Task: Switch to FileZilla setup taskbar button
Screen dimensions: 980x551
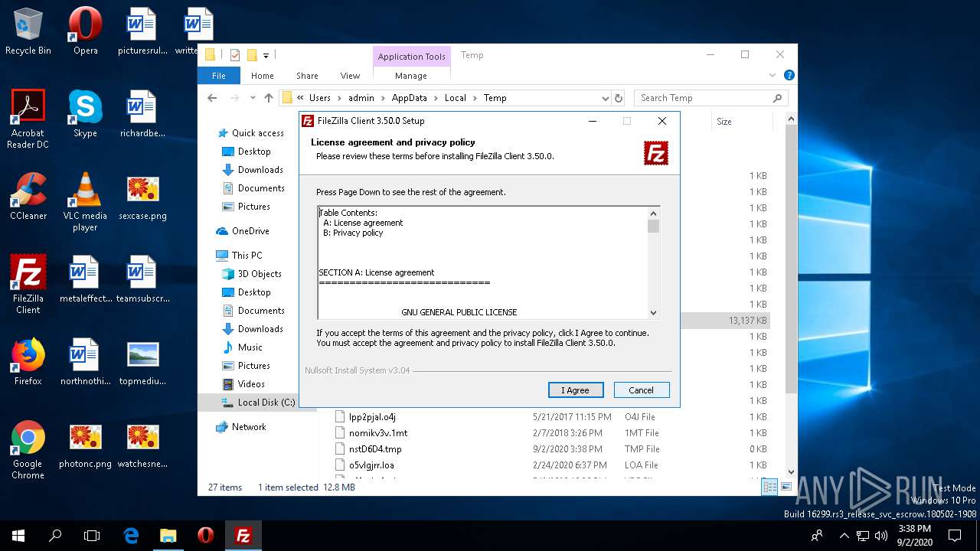Action: tap(243, 536)
